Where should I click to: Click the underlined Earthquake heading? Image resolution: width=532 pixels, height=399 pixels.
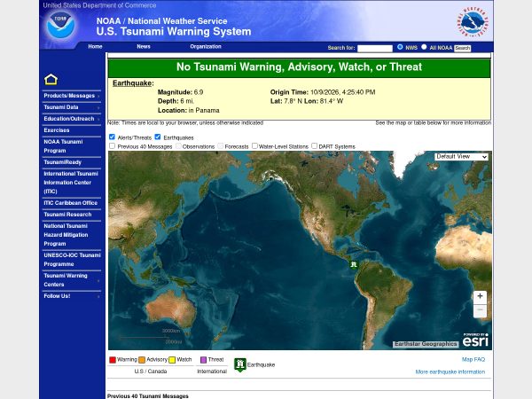[x=133, y=83]
